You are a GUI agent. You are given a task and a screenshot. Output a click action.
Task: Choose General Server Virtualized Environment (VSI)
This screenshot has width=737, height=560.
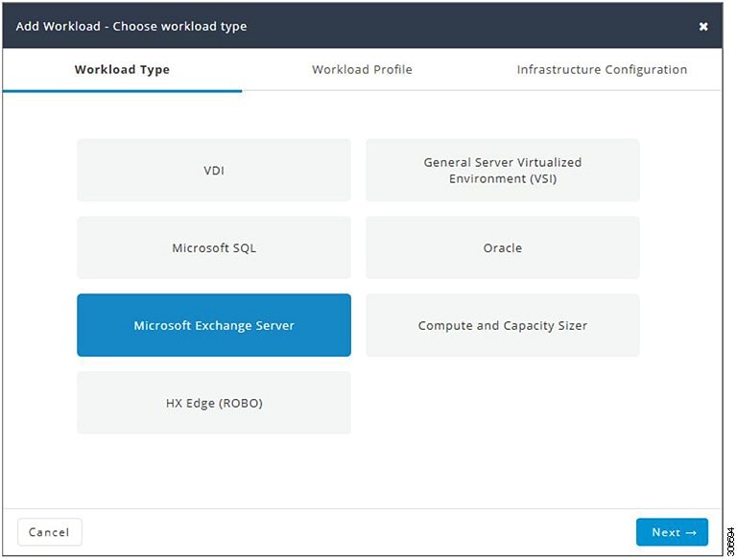coord(503,170)
